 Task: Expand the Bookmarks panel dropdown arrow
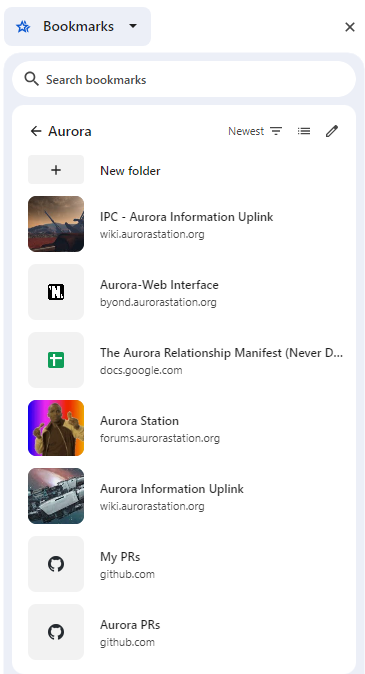point(133,26)
